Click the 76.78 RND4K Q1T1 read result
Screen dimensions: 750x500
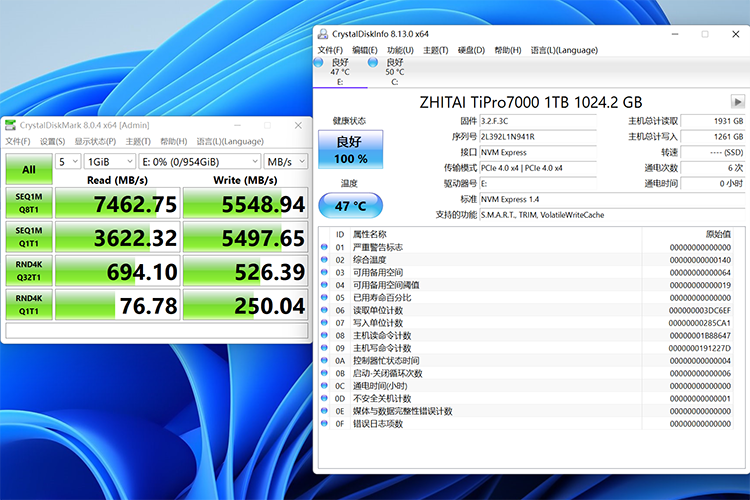118,305
